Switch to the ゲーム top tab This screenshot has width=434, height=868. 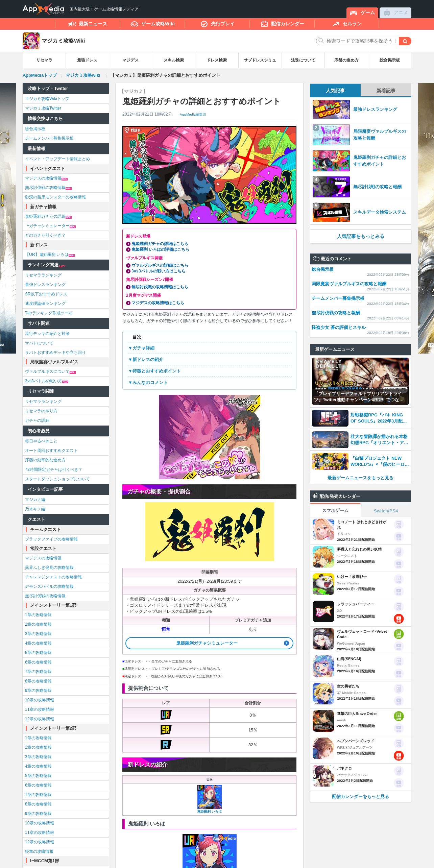(362, 13)
